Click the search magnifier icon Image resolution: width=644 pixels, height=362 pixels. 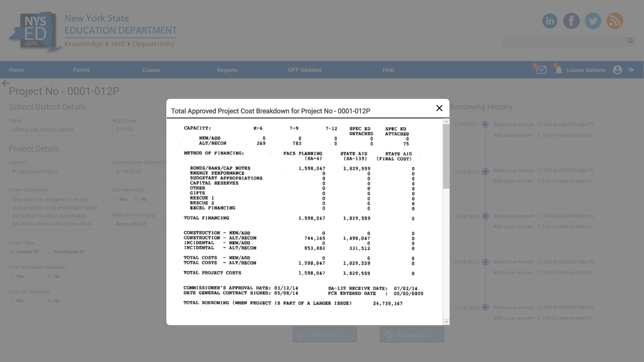point(630,41)
